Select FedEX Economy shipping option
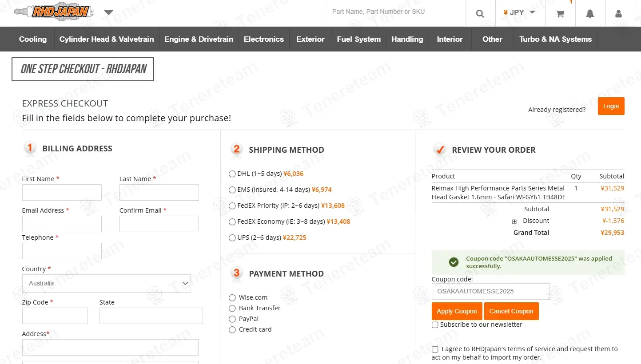Viewport: 641px width, 364px height. pyautogui.click(x=232, y=222)
